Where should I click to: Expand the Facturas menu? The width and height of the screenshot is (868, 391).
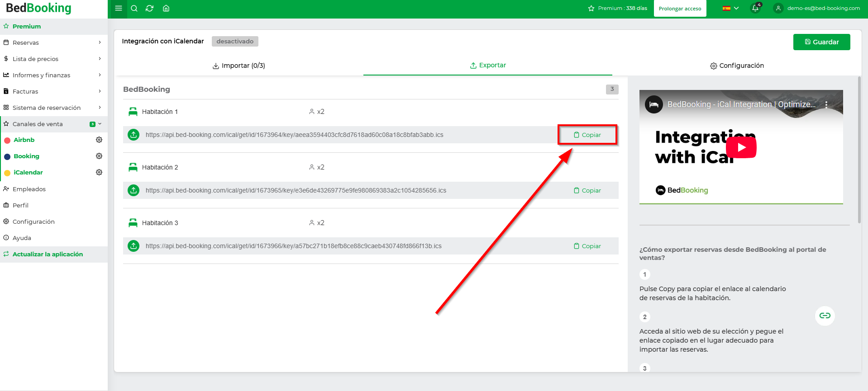coord(54,91)
